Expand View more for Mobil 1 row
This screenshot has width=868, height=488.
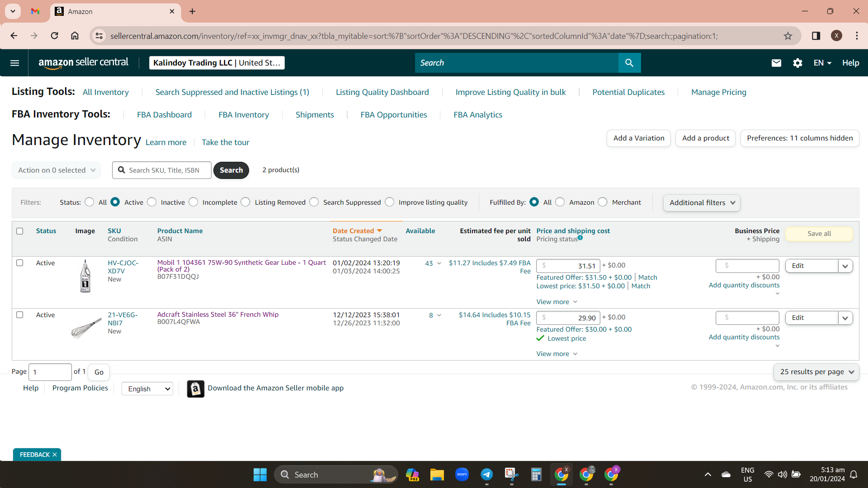[x=557, y=302]
